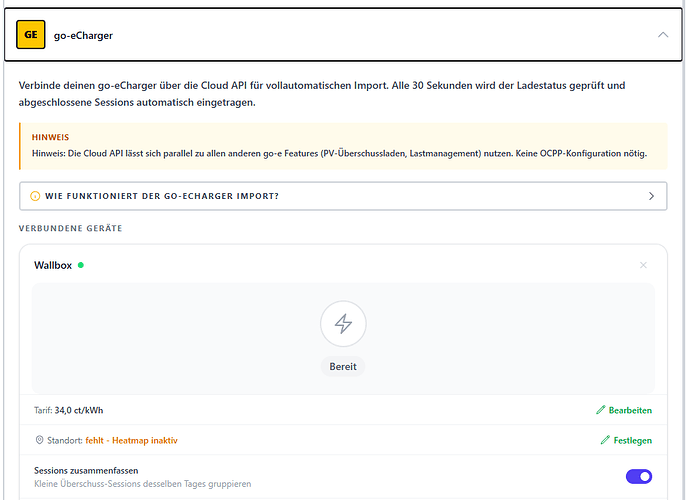The image size is (686, 500).
Task: Click the pencil icon beside Bearbeiten
Action: coord(601,410)
